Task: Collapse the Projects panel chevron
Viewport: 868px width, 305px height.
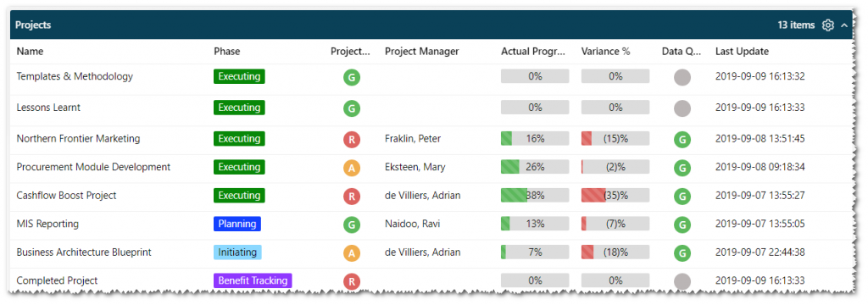Action: click(843, 25)
